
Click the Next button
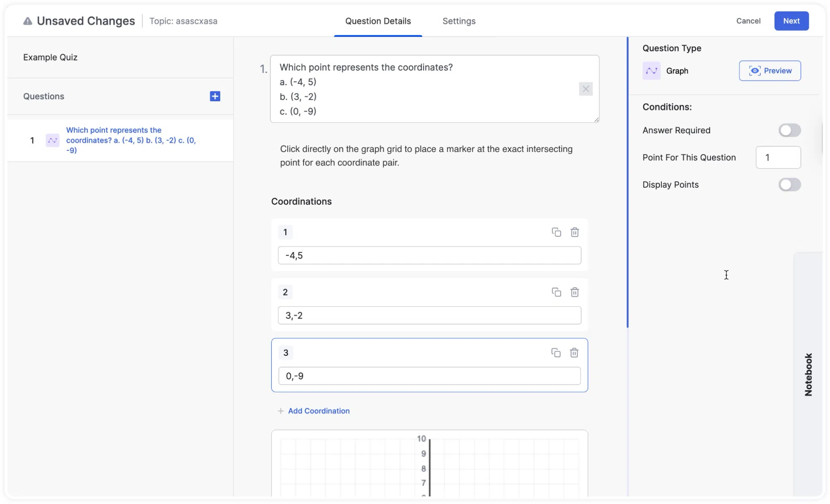pyautogui.click(x=791, y=21)
